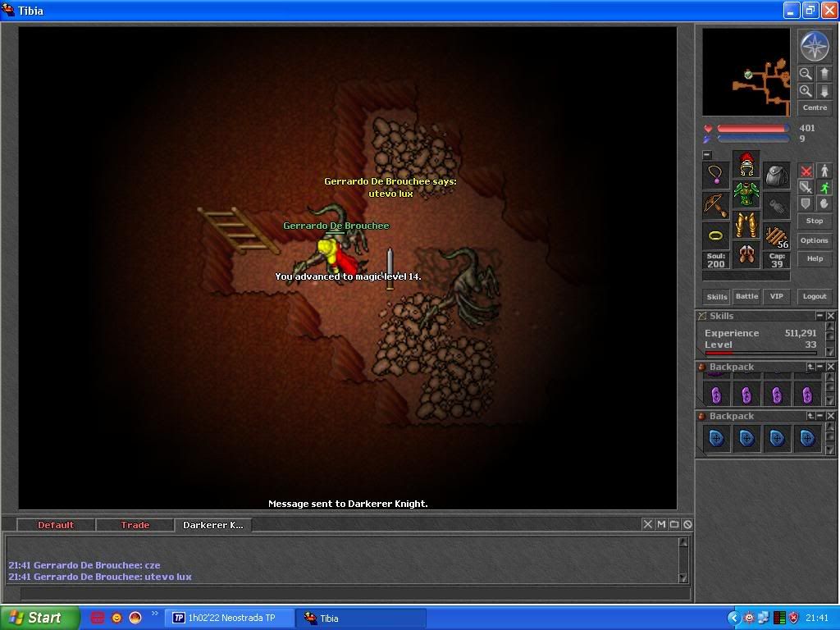Open the ignore list circle icon

tap(688, 524)
